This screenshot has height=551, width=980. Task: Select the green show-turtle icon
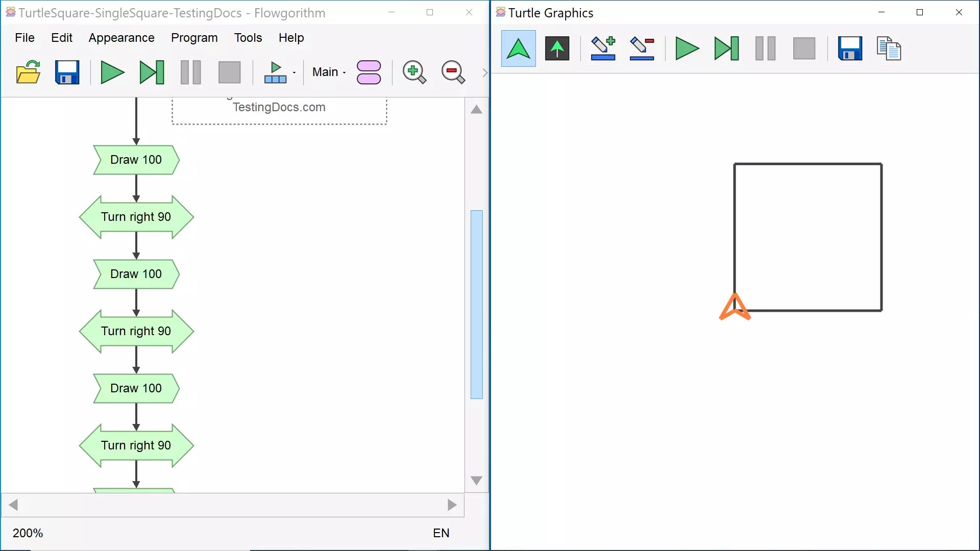click(518, 48)
